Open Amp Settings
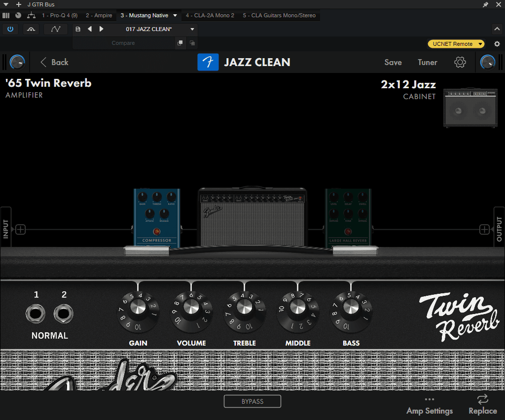The width and height of the screenshot is (505, 420). [430, 411]
